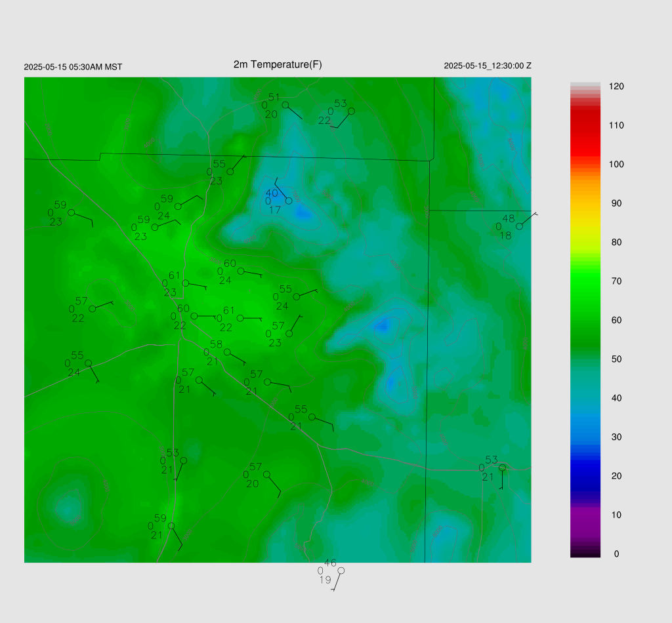This screenshot has width=672, height=623.
Task: Click the station temperature reading "51"
Action: 274,97
